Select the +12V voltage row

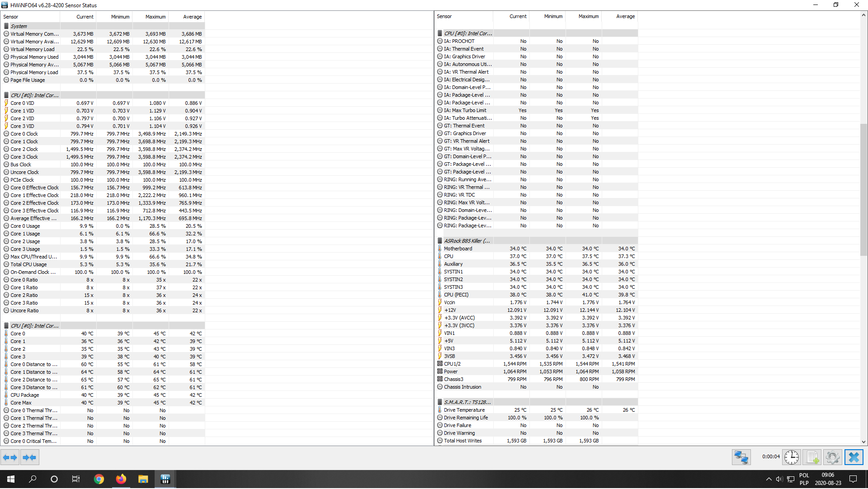pyautogui.click(x=537, y=310)
